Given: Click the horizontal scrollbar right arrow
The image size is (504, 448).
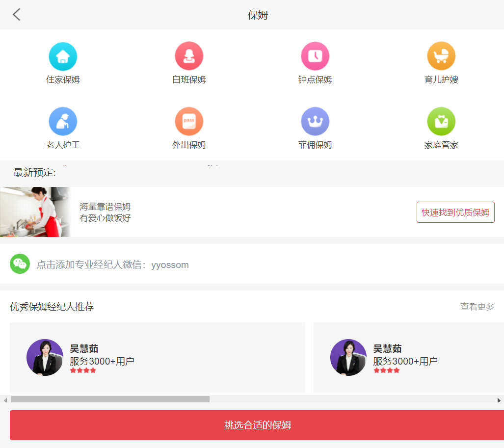Looking at the screenshot, I should pyautogui.click(x=499, y=400).
